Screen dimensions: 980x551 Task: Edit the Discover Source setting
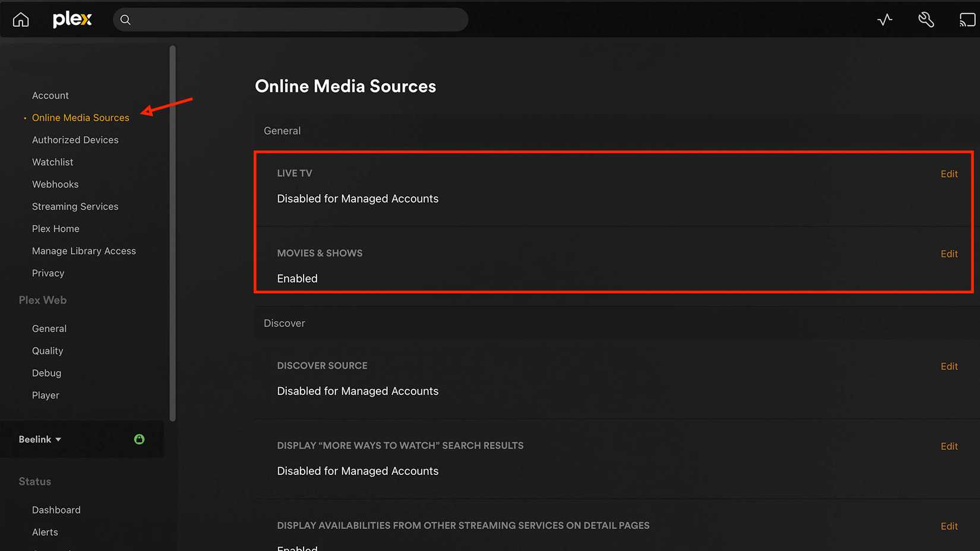point(949,366)
